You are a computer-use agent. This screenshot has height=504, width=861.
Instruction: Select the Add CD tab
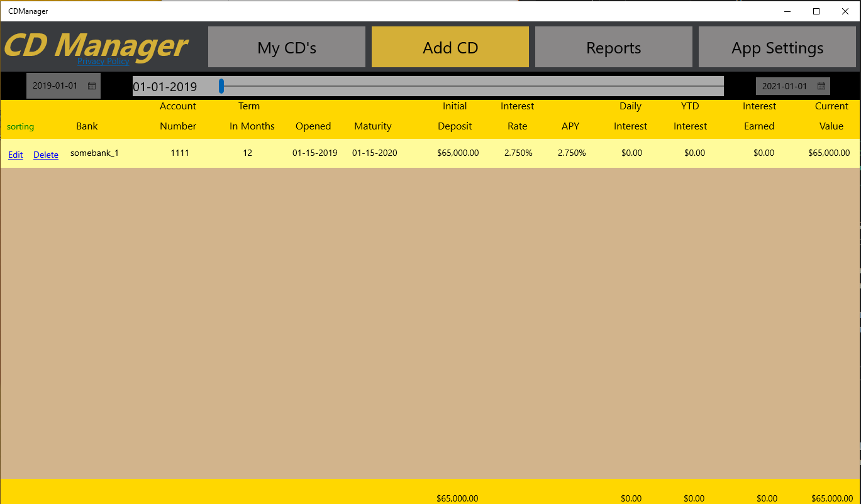point(450,47)
